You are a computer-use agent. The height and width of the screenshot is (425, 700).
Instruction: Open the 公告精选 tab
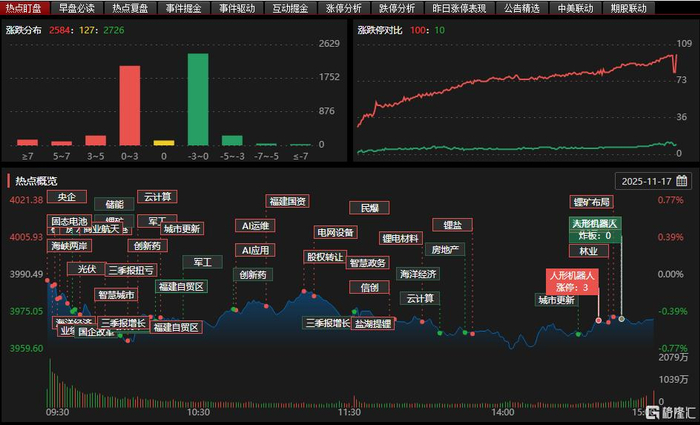pyautogui.click(x=522, y=8)
